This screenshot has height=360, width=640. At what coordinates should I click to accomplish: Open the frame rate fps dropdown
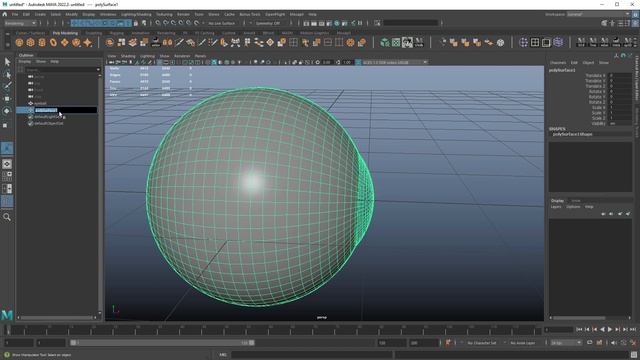click(x=566, y=343)
